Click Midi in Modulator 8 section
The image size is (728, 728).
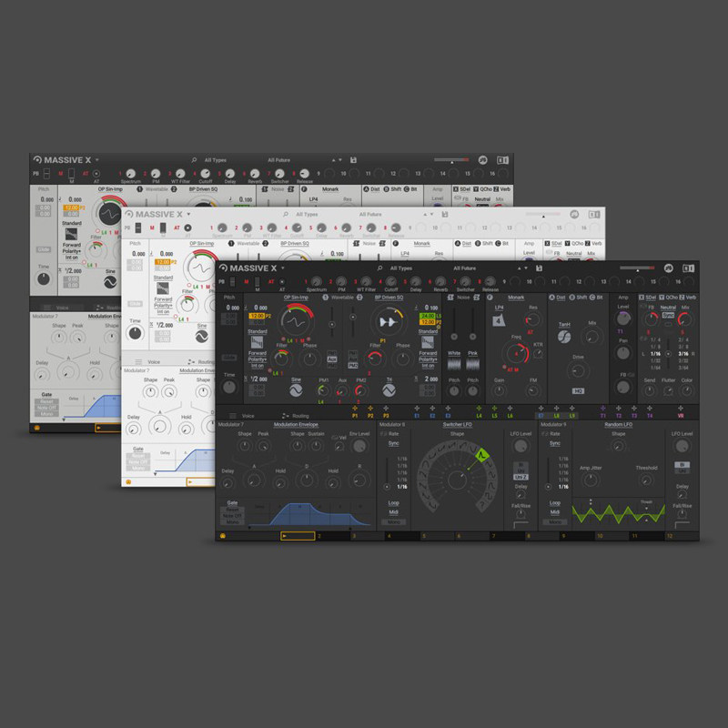(393, 512)
